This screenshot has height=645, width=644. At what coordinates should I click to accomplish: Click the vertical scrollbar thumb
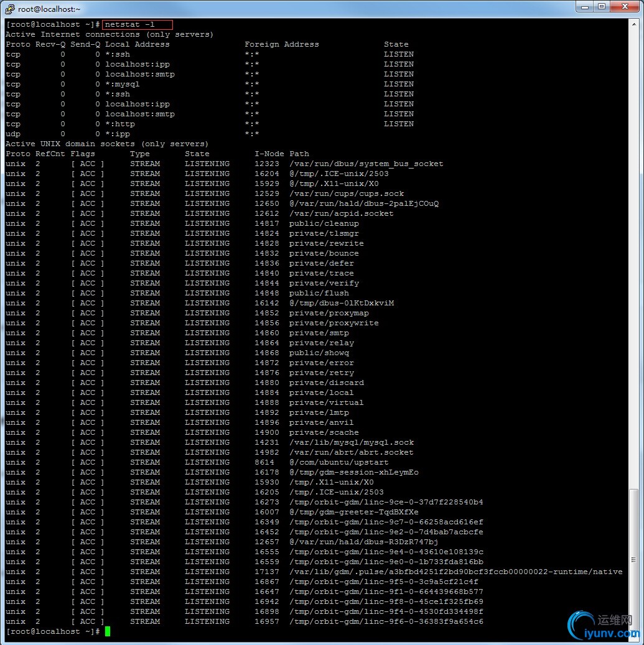(633, 559)
